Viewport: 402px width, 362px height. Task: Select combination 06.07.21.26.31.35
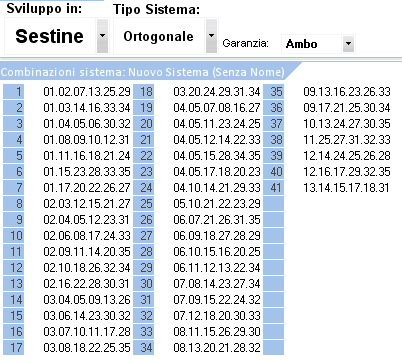pos(217,220)
